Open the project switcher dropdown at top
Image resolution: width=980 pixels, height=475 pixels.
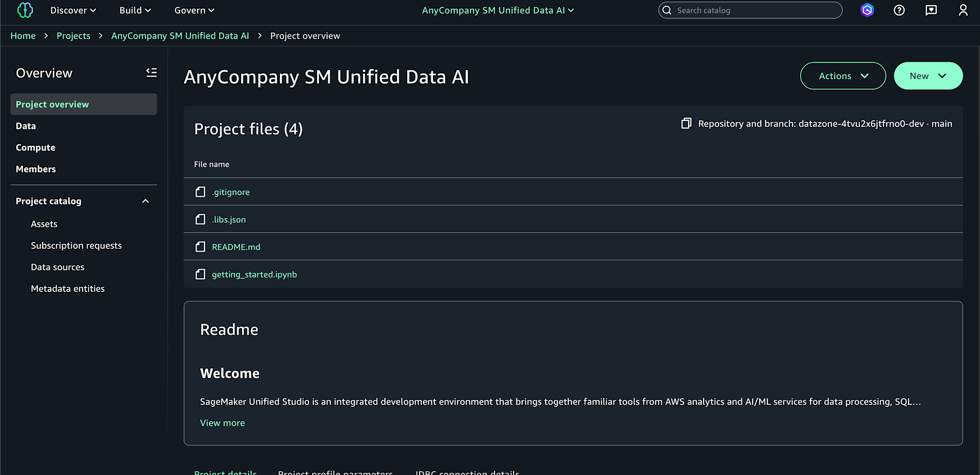(x=498, y=10)
